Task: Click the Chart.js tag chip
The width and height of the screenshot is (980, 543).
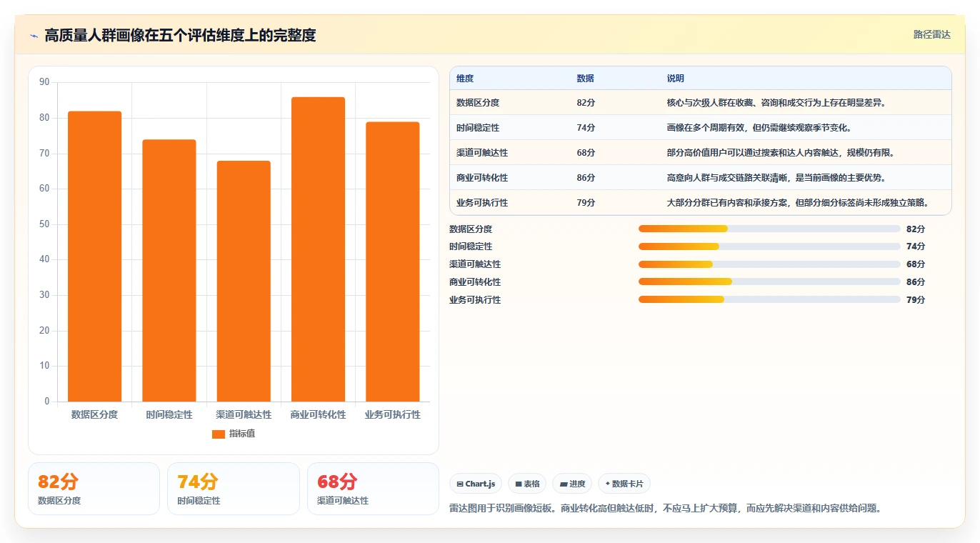Action: 476,484
